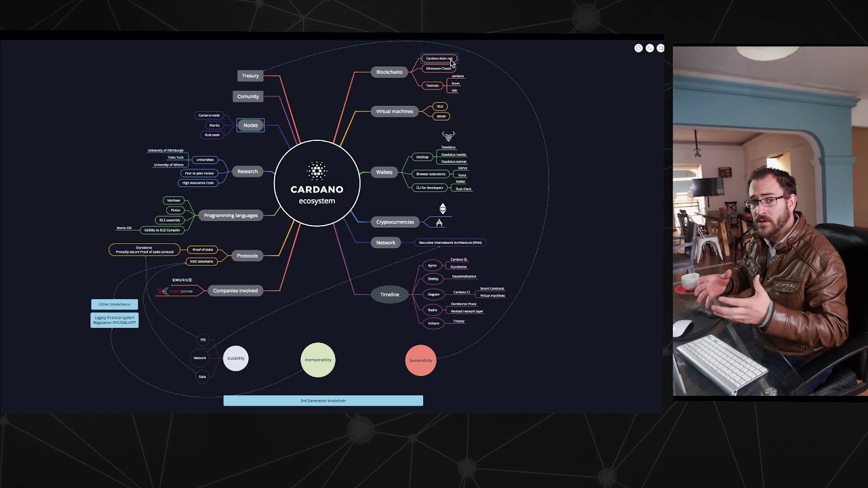Select the Companies involved node
Image resolution: width=868 pixels, height=488 pixels.
pos(235,291)
